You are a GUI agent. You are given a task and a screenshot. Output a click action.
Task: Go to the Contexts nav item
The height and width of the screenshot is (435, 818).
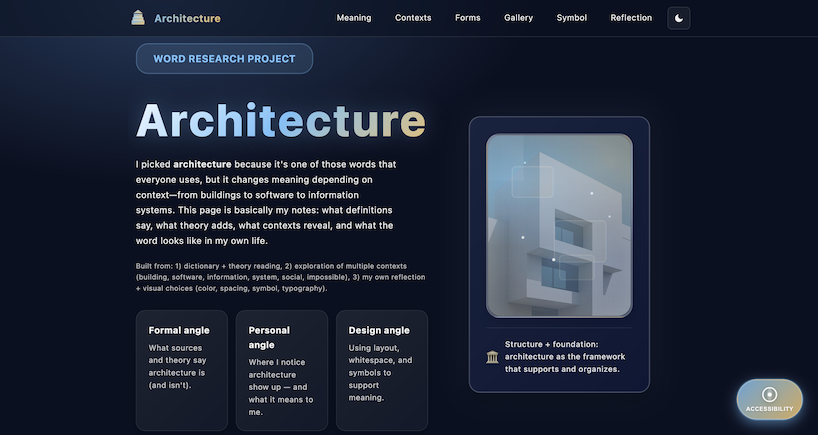tap(413, 18)
